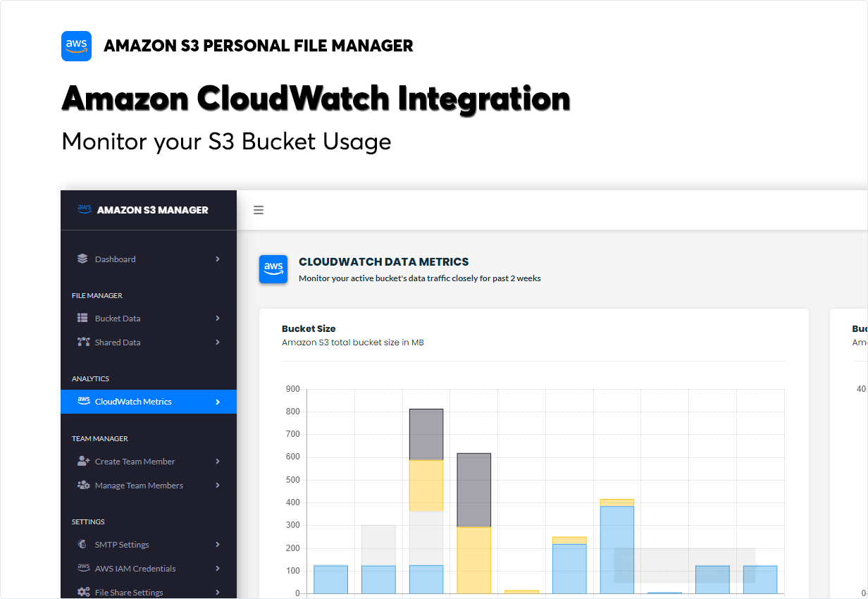Click the 900 y-axis label
868x599 pixels.
(293, 389)
